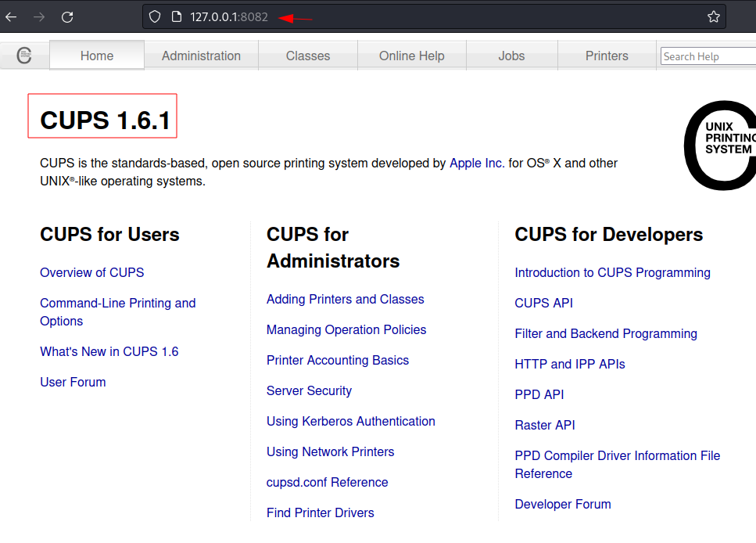756x543 pixels.
Task: Open Printer Accounting Basics link
Action: pyautogui.click(x=338, y=360)
